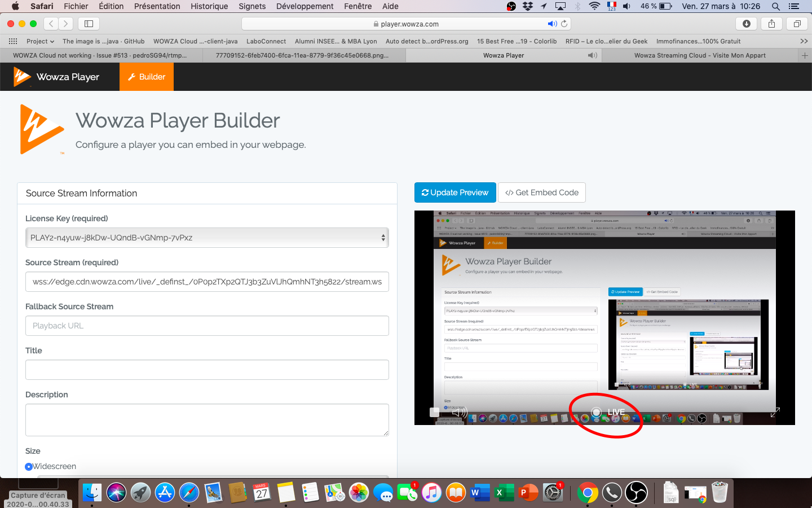Screen dimensions: 812x508
Task: Open Safari downloads list
Action: [x=746, y=24]
